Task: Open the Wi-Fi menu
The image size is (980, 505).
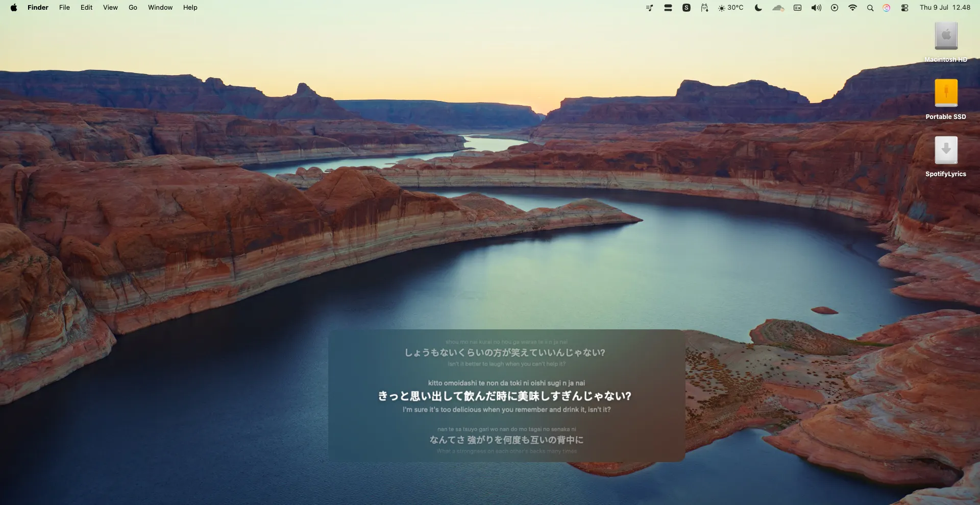Action: pos(852,8)
